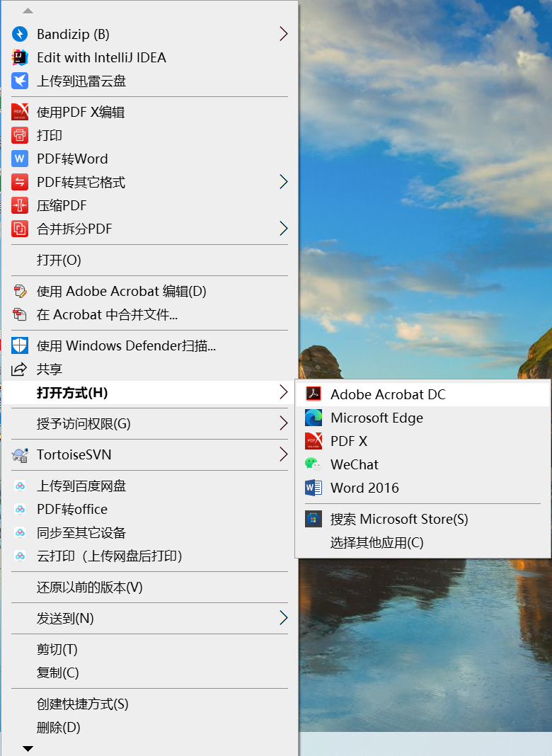Click the WeChat icon in submenu
The height and width of the screenshot is (756, 552).
314,464
